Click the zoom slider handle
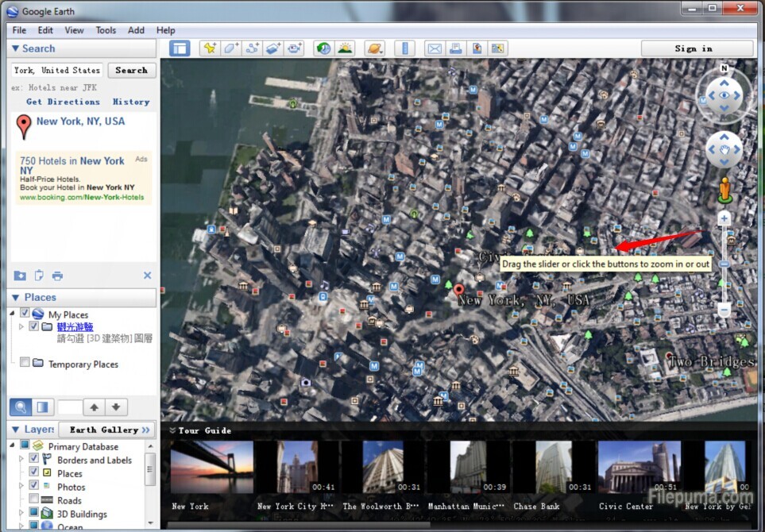The height and width of the screenshot is (532, 765). [724, 264]
